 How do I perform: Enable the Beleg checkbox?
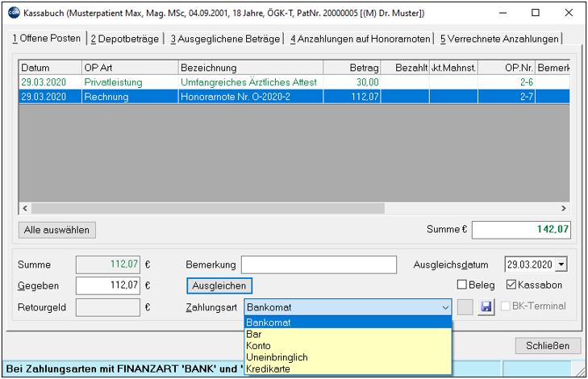462,285
